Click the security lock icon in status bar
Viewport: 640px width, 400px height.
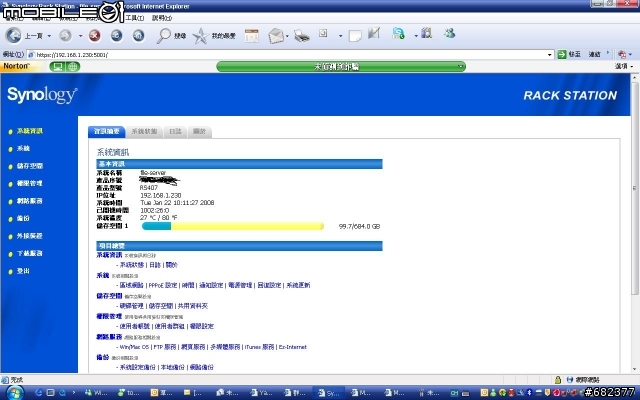click(558, 380)
